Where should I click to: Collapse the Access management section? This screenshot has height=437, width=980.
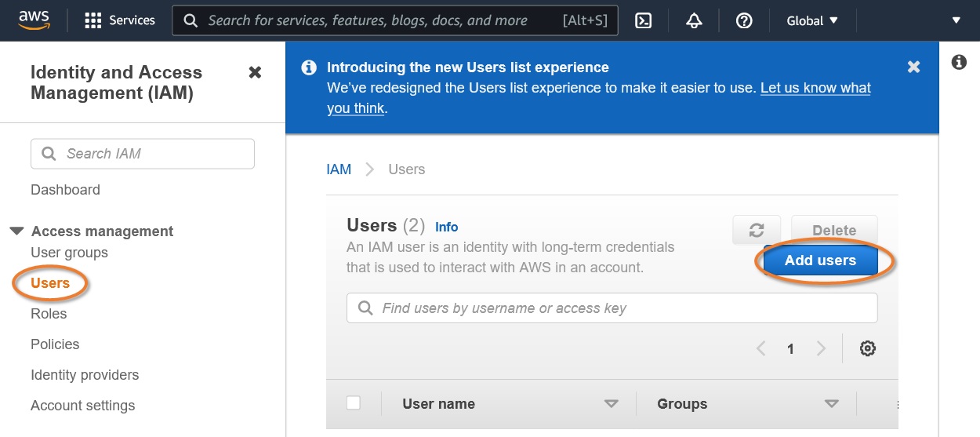point(16,231)
